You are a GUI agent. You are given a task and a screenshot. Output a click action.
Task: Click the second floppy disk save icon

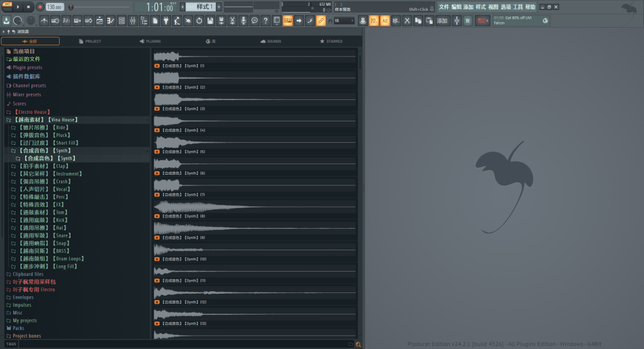tap(221, 21)
